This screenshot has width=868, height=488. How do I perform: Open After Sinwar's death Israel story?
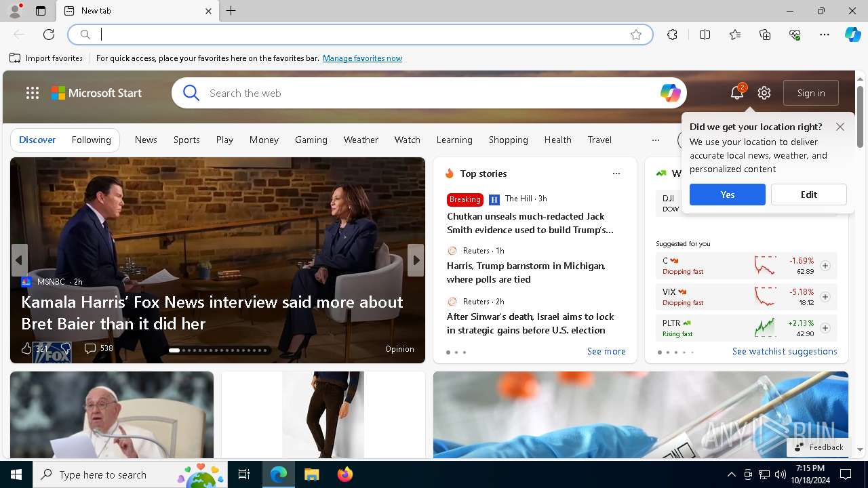click(530, 323)
